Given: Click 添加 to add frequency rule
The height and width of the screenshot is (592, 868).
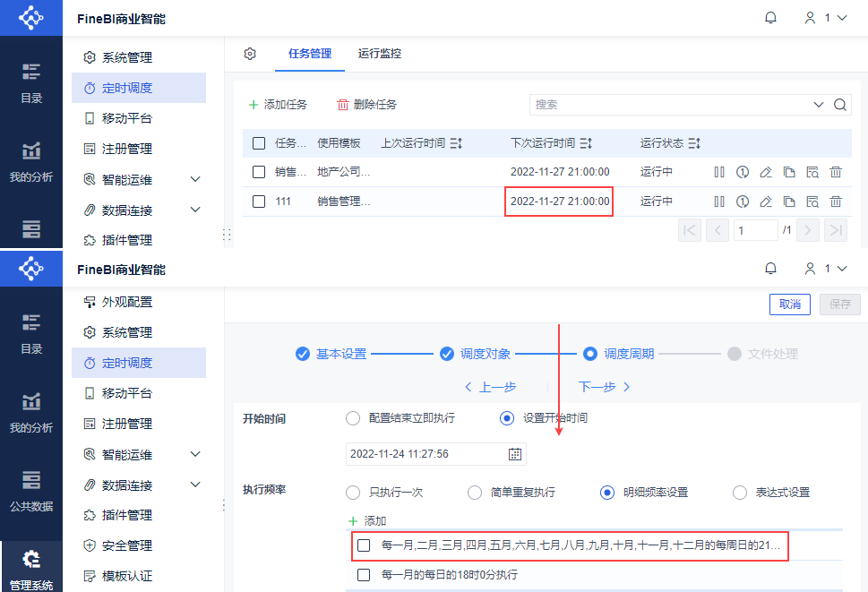Looking at the screenshot, I should (x=367, y=521).
